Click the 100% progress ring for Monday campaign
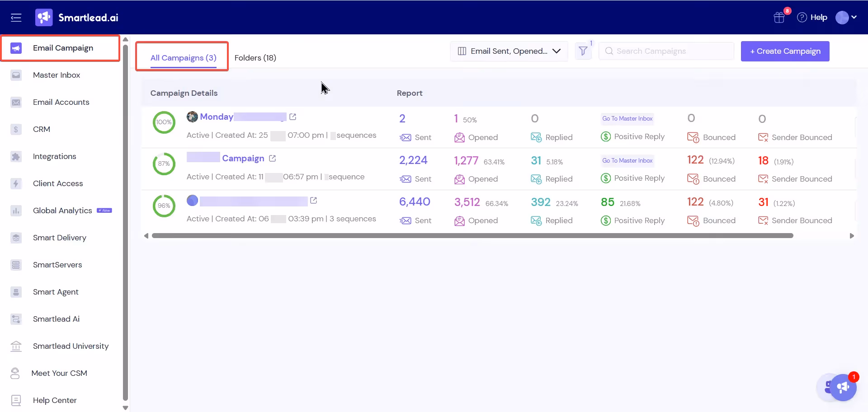This screenshot has width=868, height=412. (x=164, y=122)
